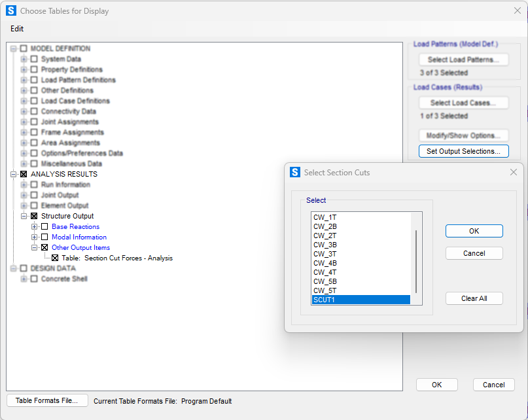Image resolution: width=528 pixels, height=420 pixels.
Task: Expand the Concrete Shell node
Action: 24,279
